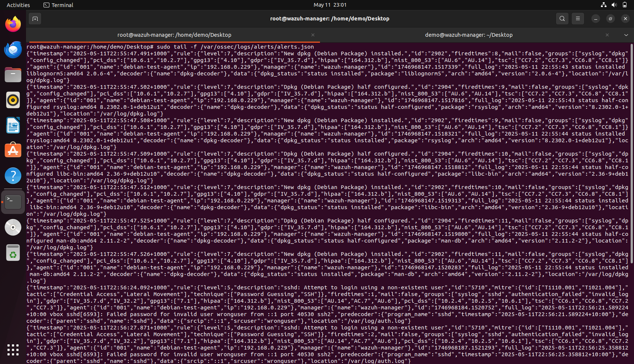The height and width of the screenshot is (364, 634).
Task: Open terminal search
Action: click(562, 19)
